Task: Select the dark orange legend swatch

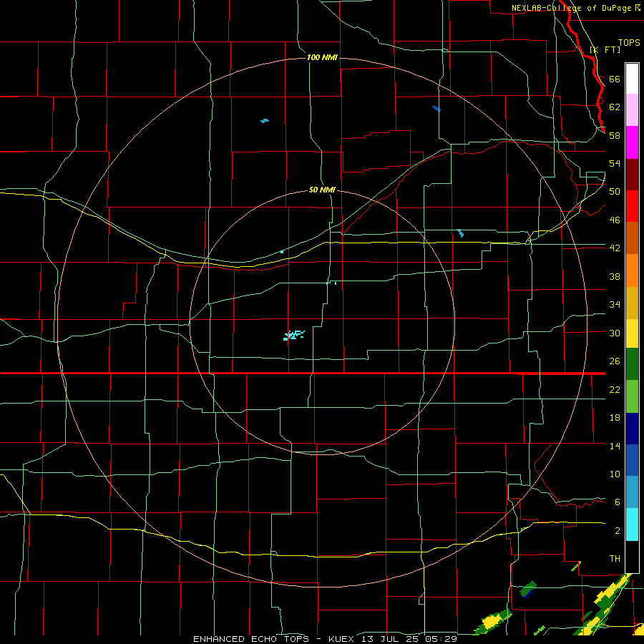Action: [632, 238]
